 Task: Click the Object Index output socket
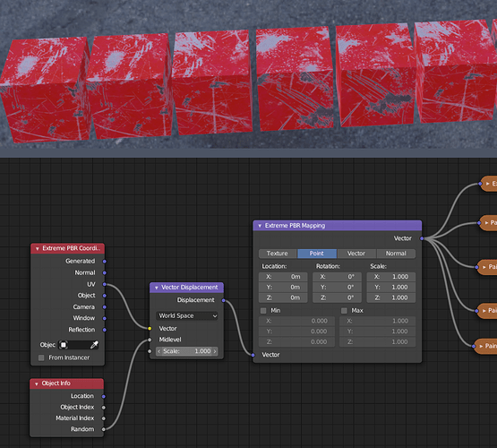[104, 408]
